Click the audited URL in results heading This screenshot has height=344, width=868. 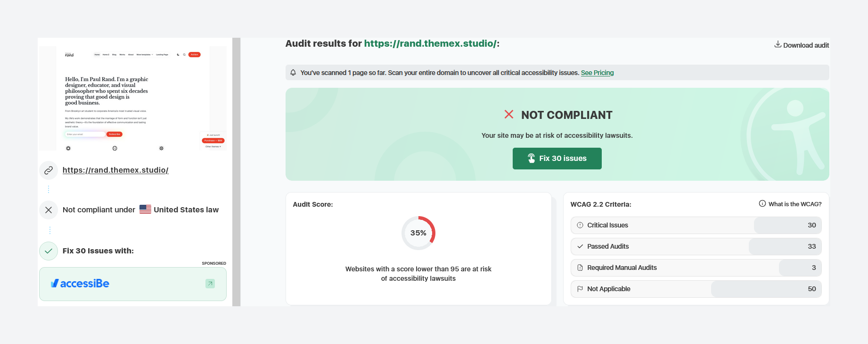tap(430, 43)
